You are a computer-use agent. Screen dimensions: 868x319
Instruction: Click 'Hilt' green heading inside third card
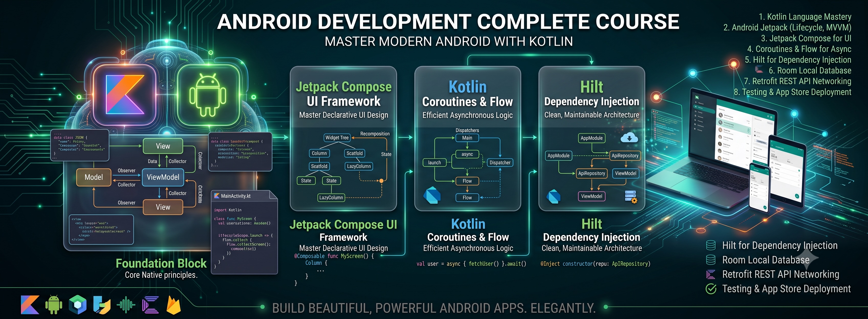[x=592, y=87]
